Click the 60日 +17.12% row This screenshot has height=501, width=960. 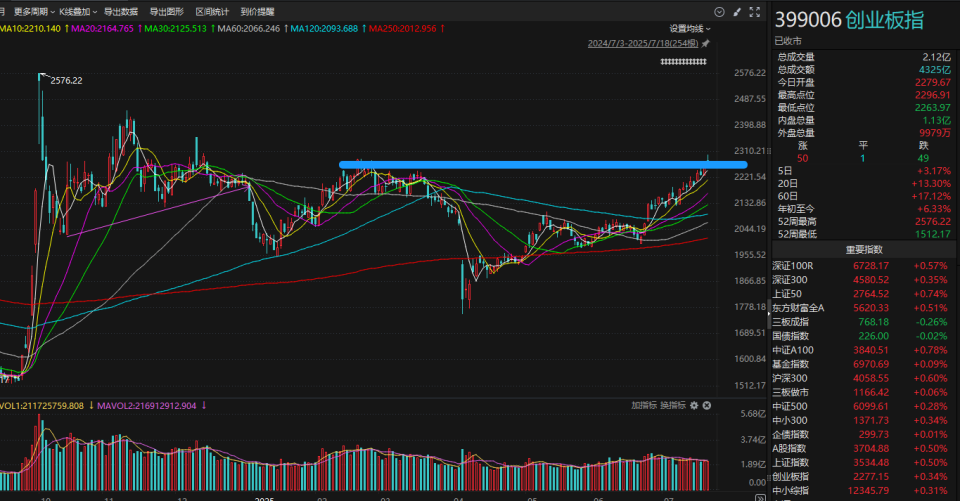point(864,197)
